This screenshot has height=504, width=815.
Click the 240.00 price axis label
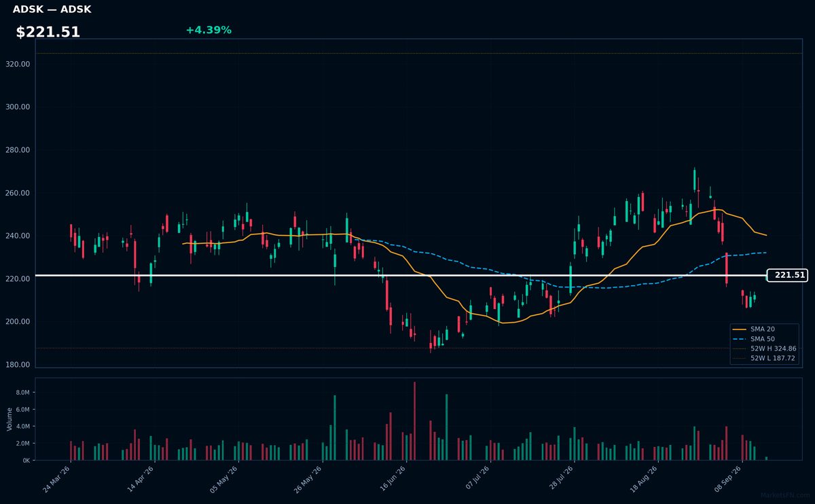pyautogui.click(x=18, y=236)
